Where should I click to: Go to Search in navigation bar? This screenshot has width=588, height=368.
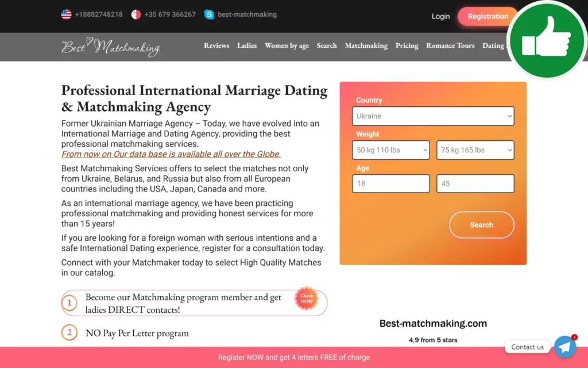pos(327,45)
